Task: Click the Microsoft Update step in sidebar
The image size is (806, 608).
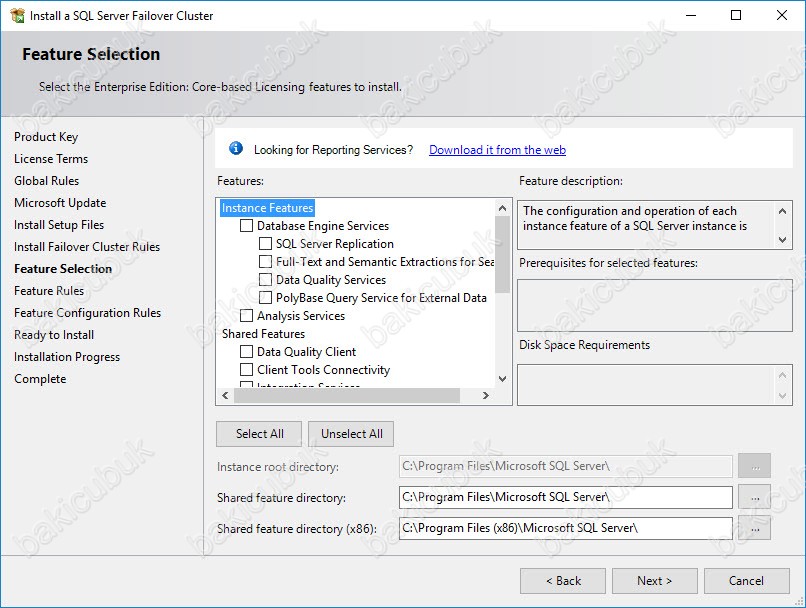Action: tap(60, 203)
